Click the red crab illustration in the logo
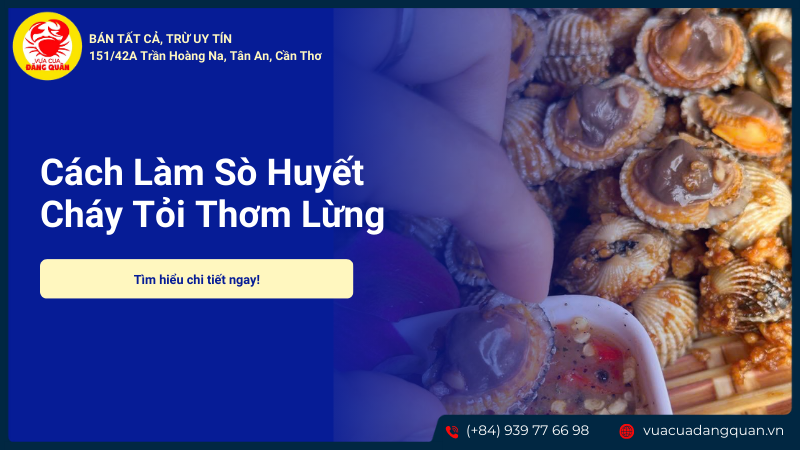The height and width of the screenshot is (450, 800). pos(47,38)
